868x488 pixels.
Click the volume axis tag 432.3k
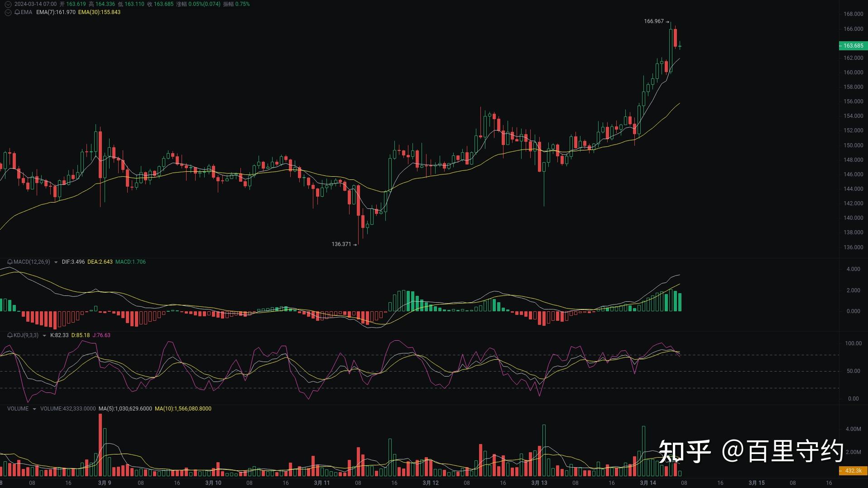click(x=853, y=471)
